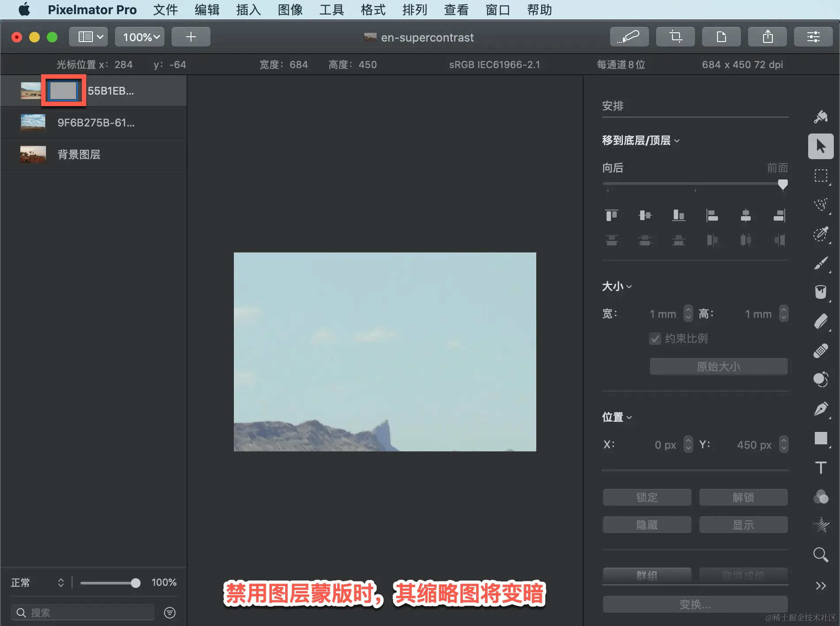
Task: Select the Repair bandage tool
Action: [x=821, y=351]
